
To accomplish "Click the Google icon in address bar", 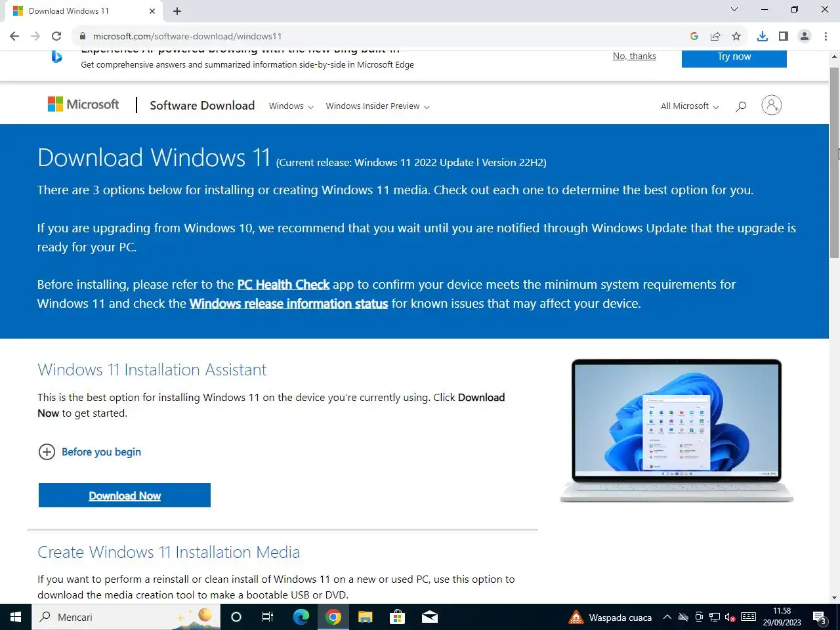I will pyautogui.click(x=694, y=36).
